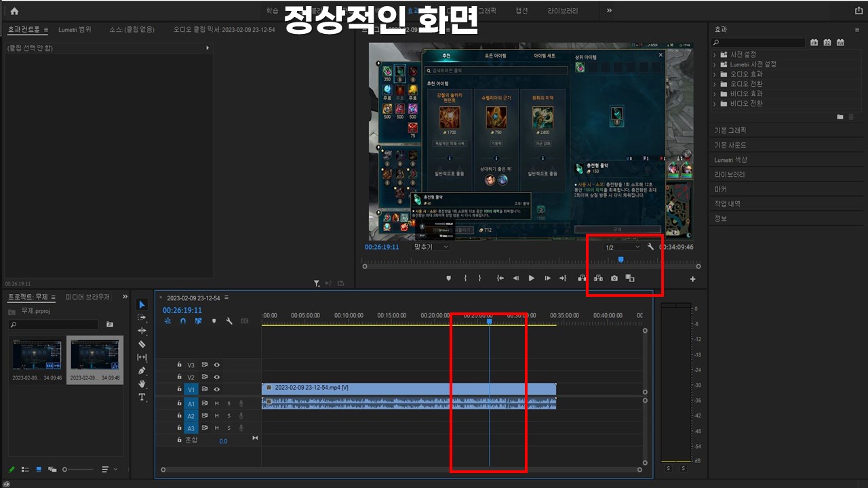Open button editor plus icon

point(692,279)
